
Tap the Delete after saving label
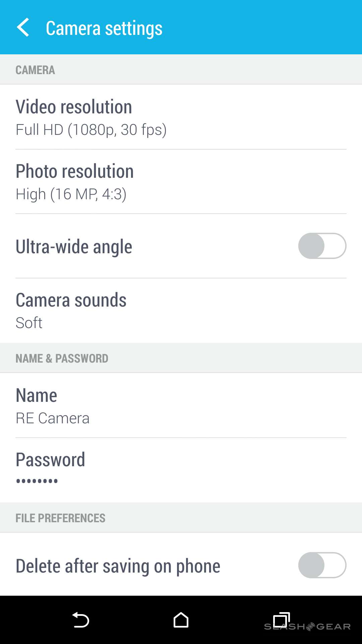coord(118,566)
